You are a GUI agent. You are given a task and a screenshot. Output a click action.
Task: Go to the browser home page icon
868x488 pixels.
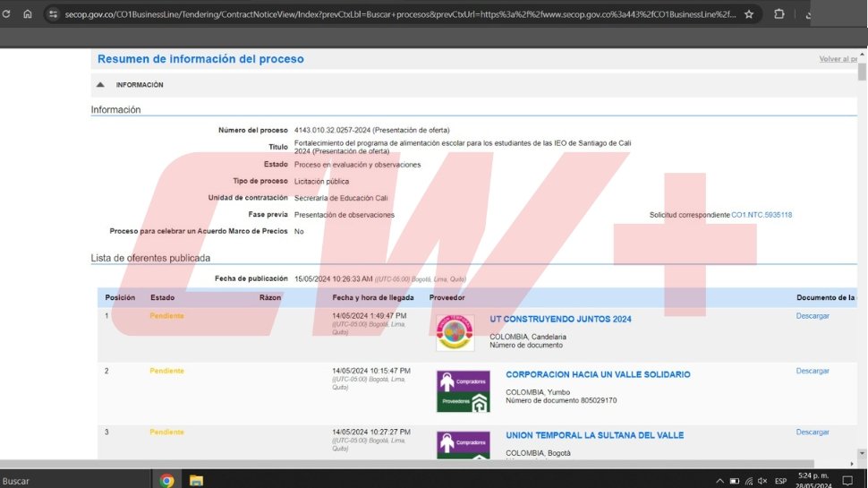point(27,14)
